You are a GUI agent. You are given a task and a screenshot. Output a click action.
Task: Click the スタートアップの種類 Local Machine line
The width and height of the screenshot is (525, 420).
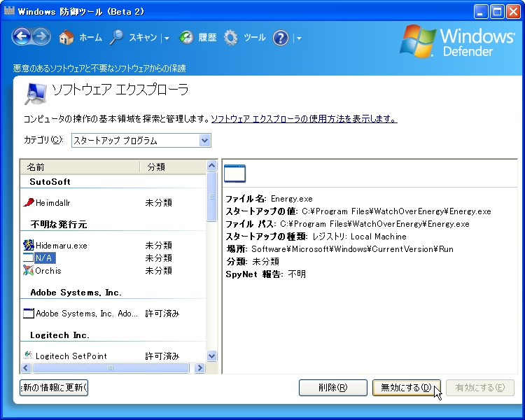tap(316, 237)
